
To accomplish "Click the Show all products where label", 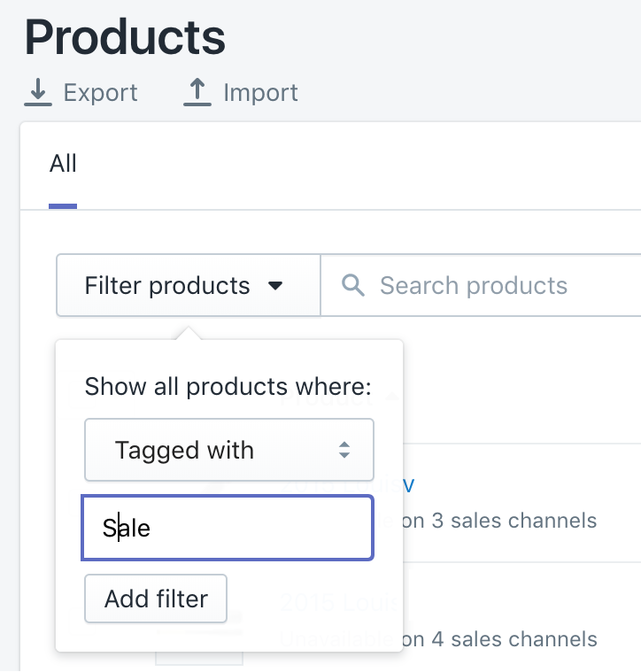I will coord(228,387).
